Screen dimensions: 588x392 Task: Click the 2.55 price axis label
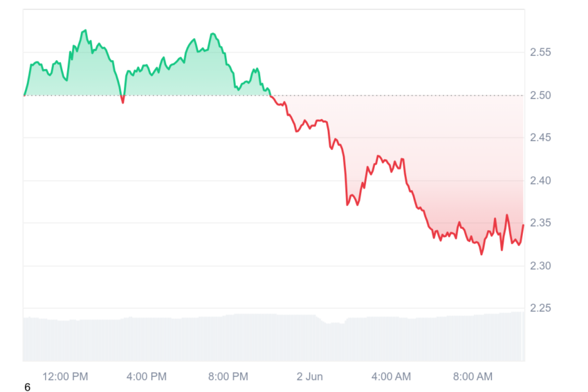click(540, 52)
